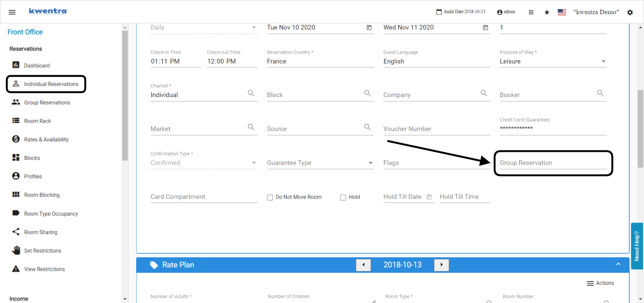
Task: Go to previous Rate Plan date
Action: pyautogui.click(x=363, y=265)
